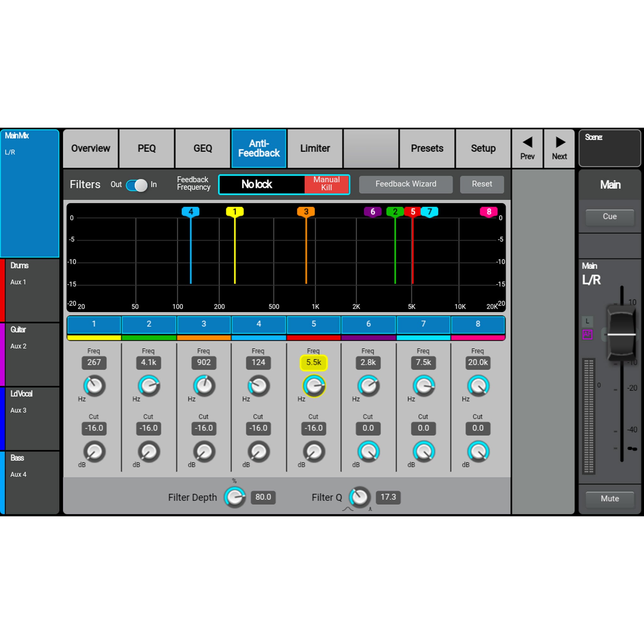Adjust the Freq knob on filter 1
The height and width of the screenshot is (644, 644).
(94, 387)
